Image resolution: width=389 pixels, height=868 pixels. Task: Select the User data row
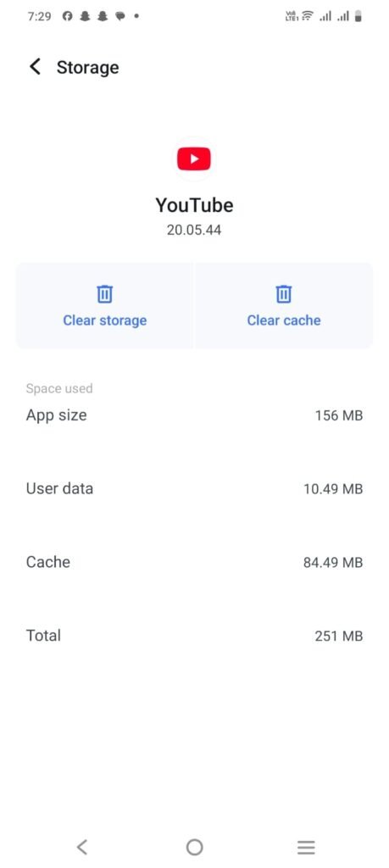[x=194, y=489]
